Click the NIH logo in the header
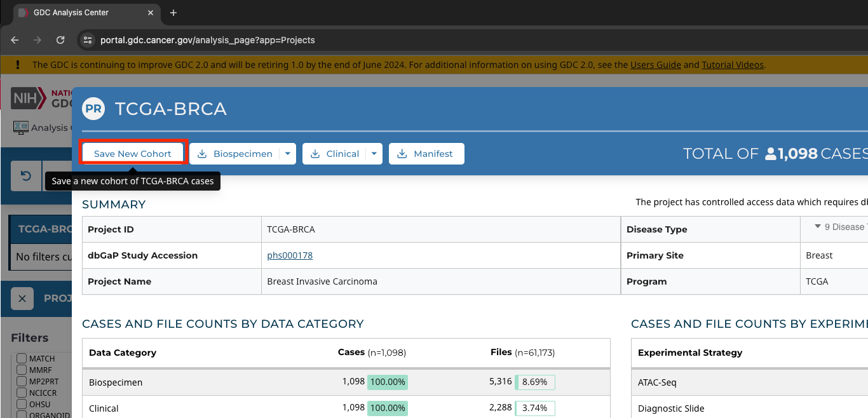The image size is (868, 418). 28,98
